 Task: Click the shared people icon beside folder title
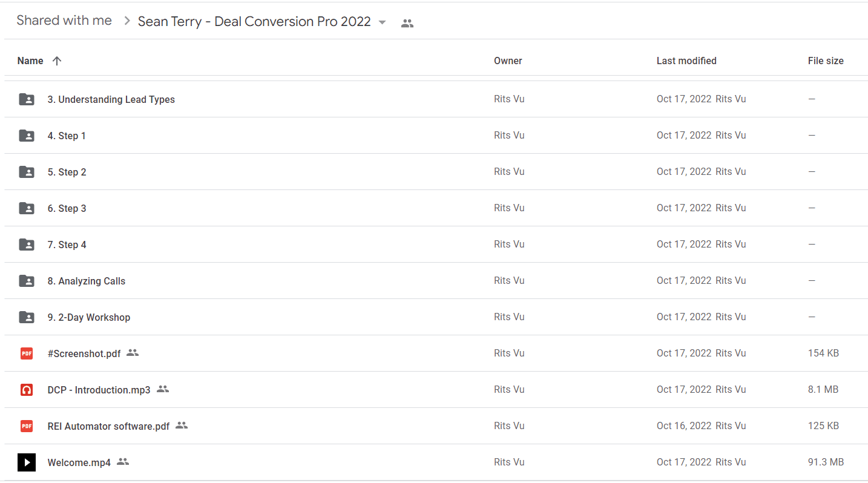407,23
